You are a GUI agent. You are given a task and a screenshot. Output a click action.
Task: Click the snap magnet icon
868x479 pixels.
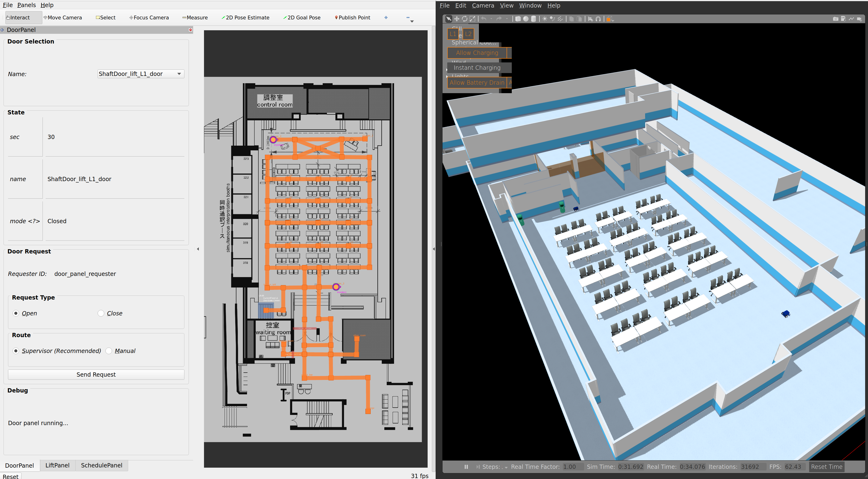598,19
